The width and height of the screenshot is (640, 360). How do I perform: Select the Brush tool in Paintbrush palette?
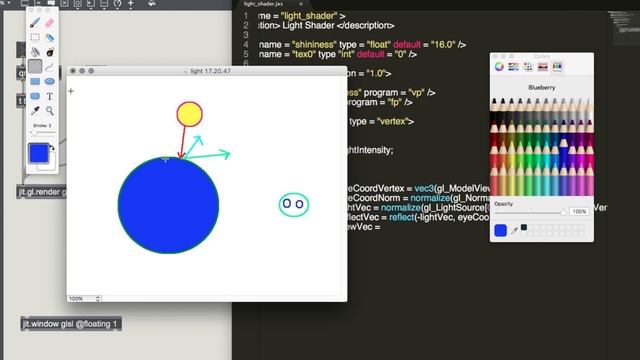point(35,22)
